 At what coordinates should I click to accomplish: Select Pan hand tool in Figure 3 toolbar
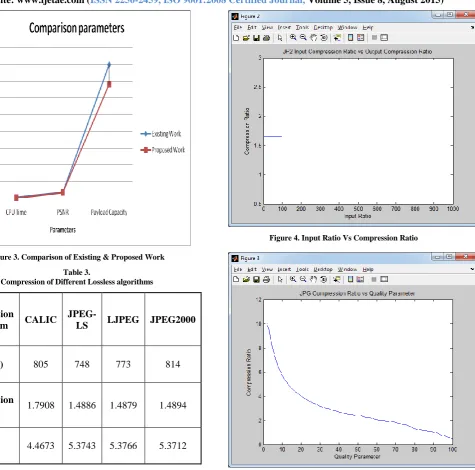[x=313, y=279]
